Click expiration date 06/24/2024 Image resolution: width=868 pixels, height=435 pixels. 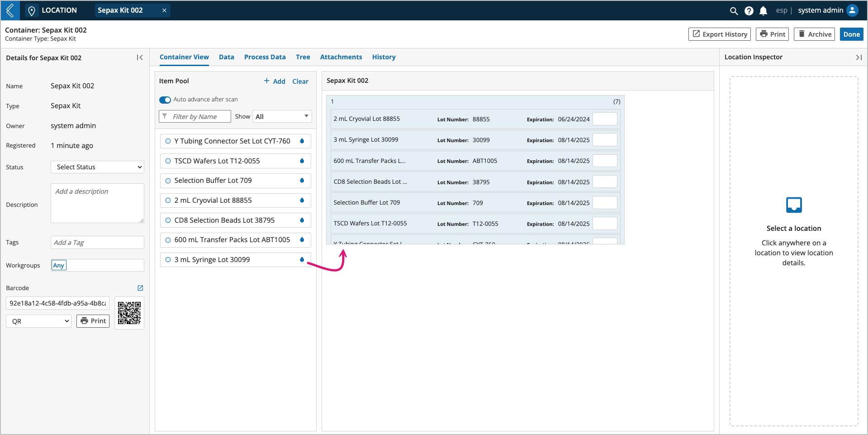(574, 119)
